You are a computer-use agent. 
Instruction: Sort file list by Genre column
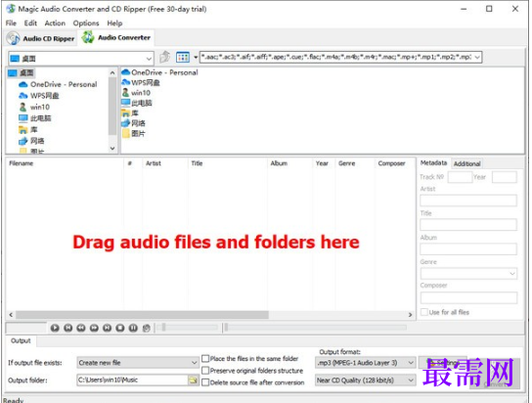pos(355,163)
